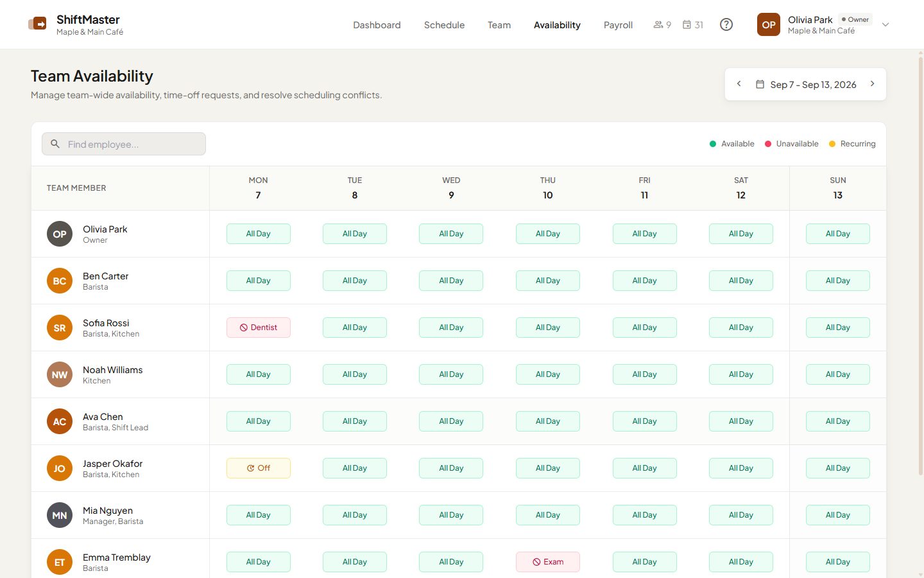Image resolution: width=924 pixels, height=578 pixels.
Task: Click Sofia Rossi's All Day on Sunday
Action: [x=838, y=328]
